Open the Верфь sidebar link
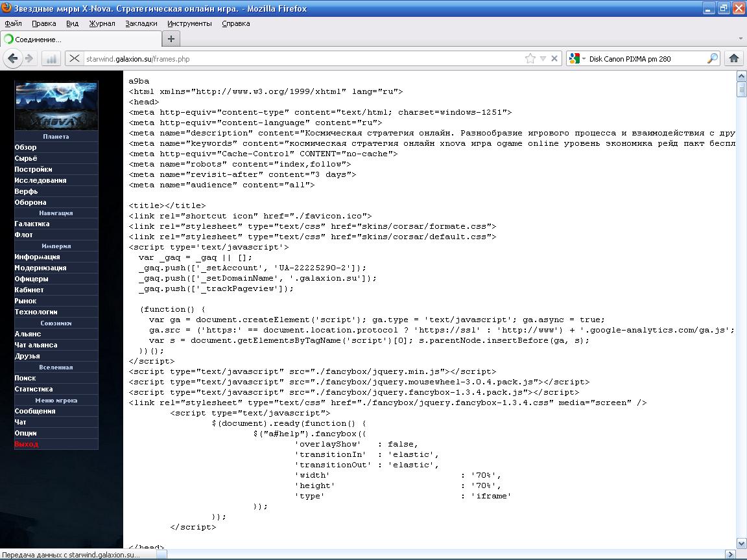747x560 pixels. 26,191
